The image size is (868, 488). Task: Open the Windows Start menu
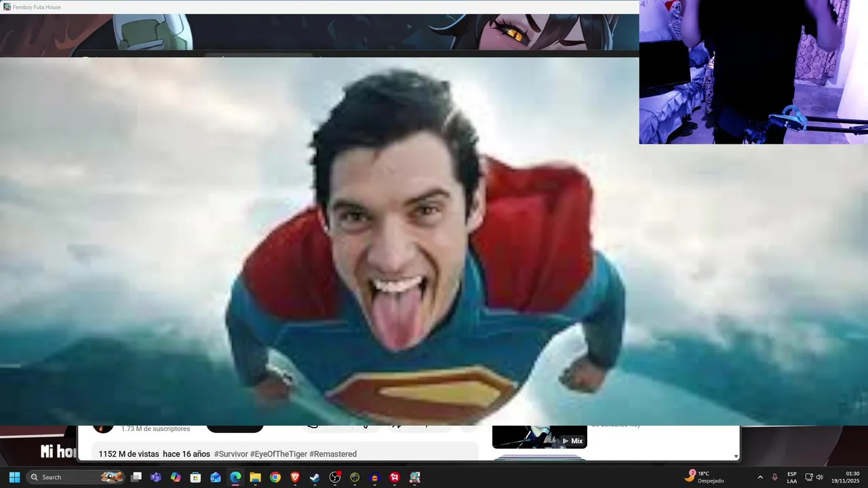pyautogui.click(x=14, y=477)
